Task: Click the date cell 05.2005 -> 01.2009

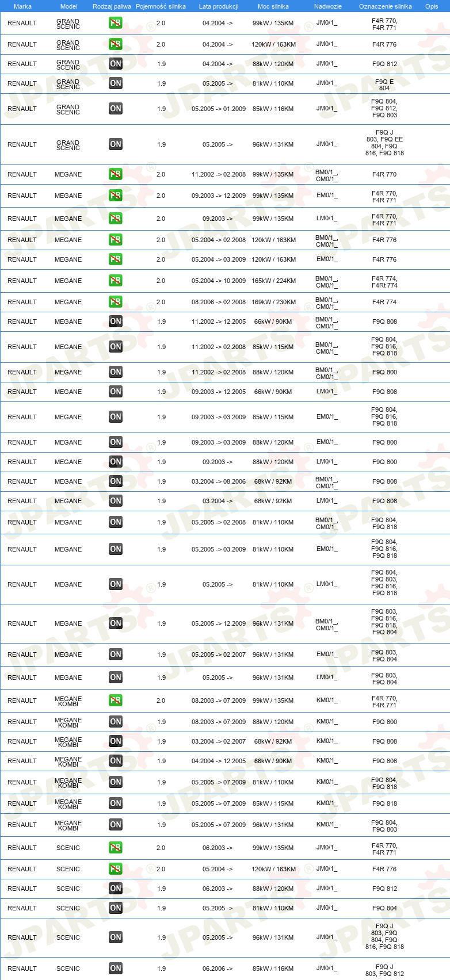Action: (x=219, y=109)
